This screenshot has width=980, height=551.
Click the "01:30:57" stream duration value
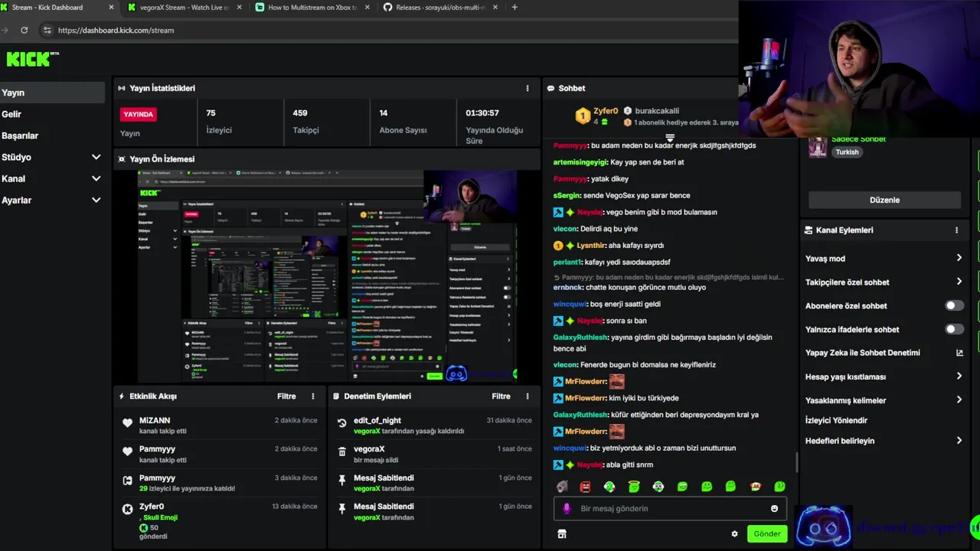[x=482, y=112]
